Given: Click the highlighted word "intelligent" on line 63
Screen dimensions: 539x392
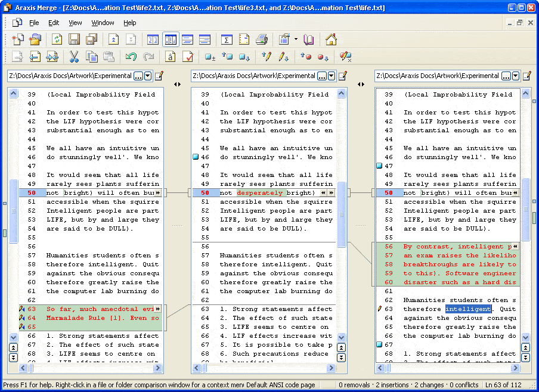Looking at the screenshot, I should pos(468,309).
